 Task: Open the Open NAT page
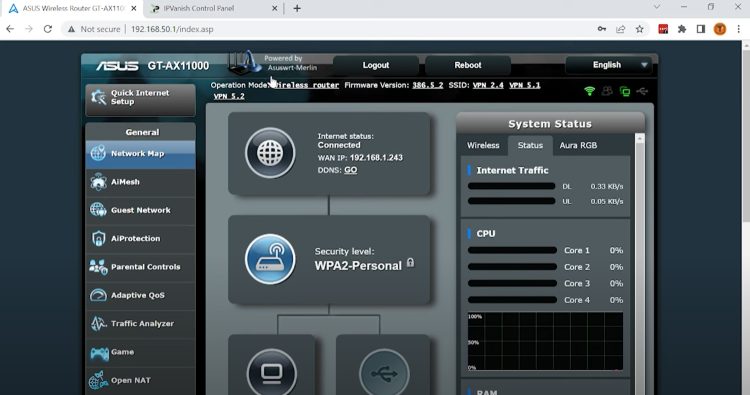(140, 381)
